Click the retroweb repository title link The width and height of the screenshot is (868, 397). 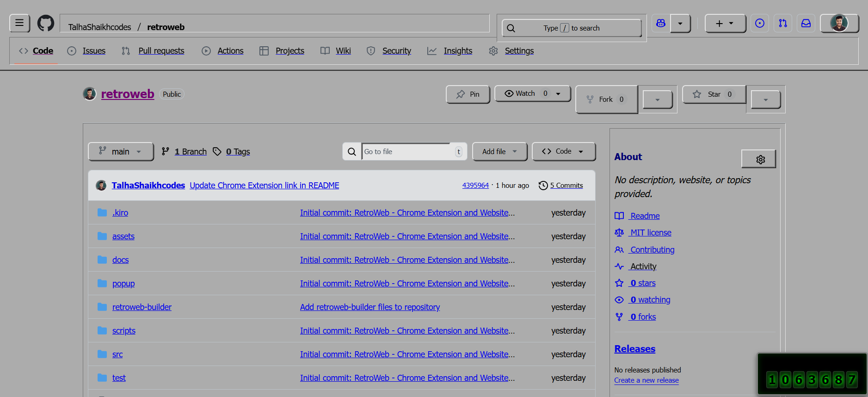128,94
